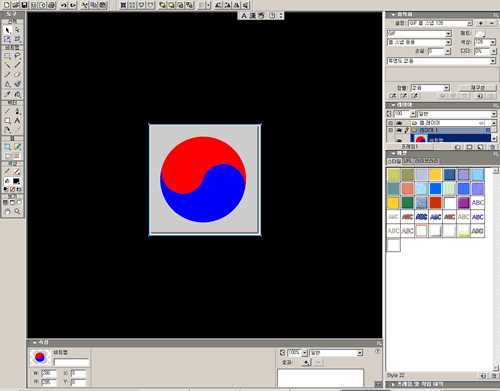
Task: Click the Save disk icon in toolbar
Action: click(x=24, y=5)
